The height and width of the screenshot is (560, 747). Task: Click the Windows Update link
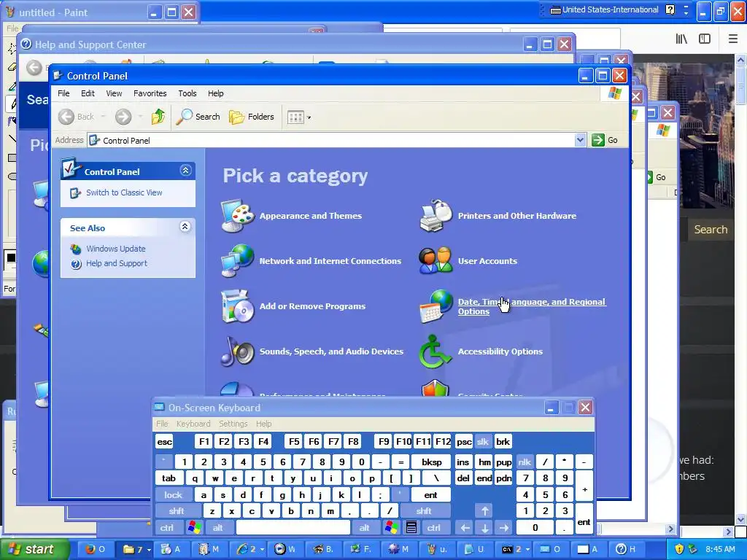(x=116, y=249)
